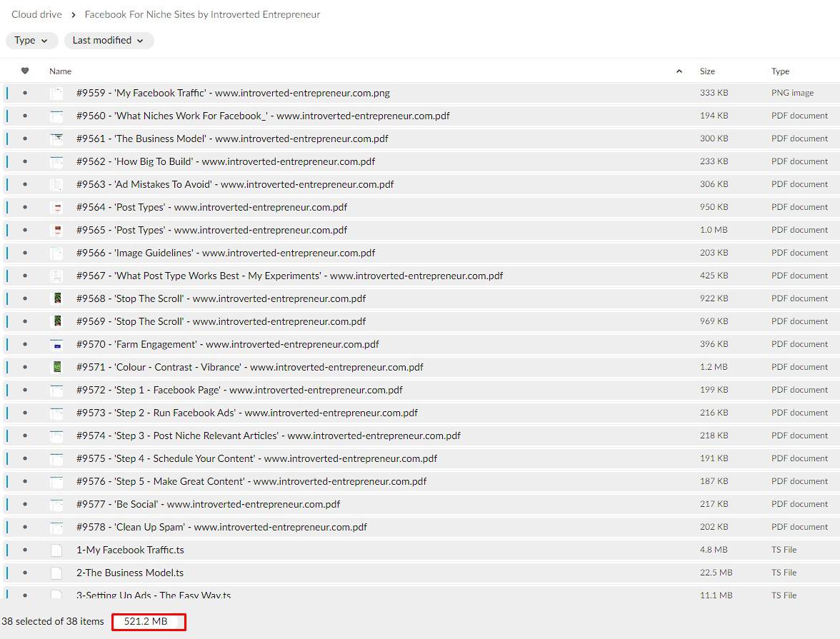Click the "521.2 MB" total size in status bar

pos(146,621)
